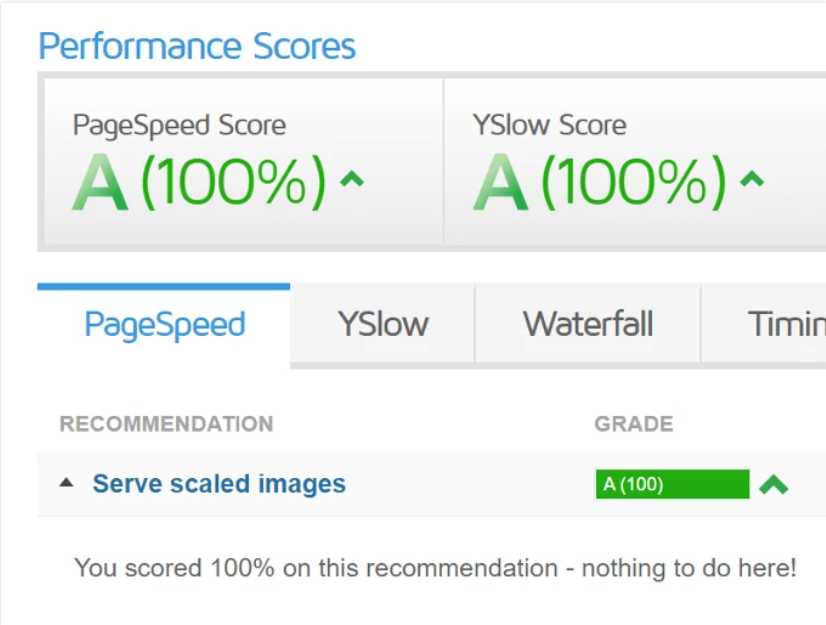This screenshot has width=826, height=625.
Task: Open the YSlow tab
Action: coord(382,324)
